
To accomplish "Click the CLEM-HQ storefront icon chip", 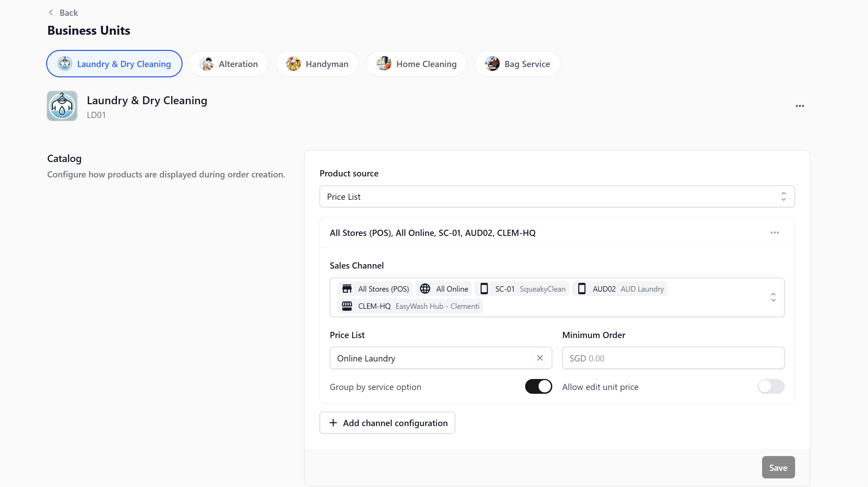I will point(347,306).
